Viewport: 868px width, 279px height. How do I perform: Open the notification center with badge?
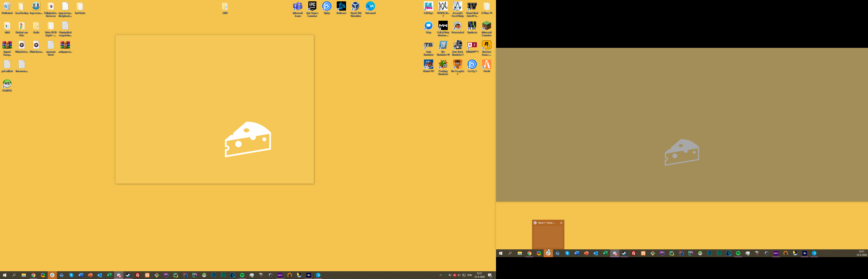coord(490,275)
